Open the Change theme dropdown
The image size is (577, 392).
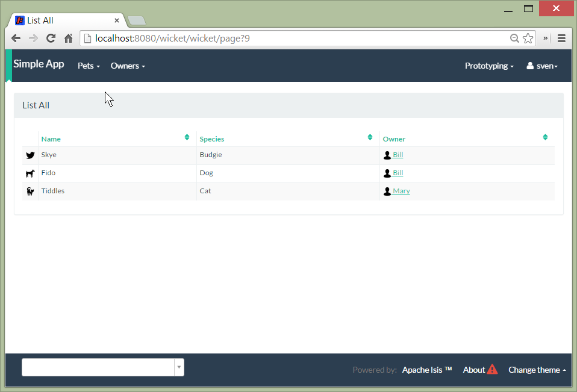tap(537, 370)
